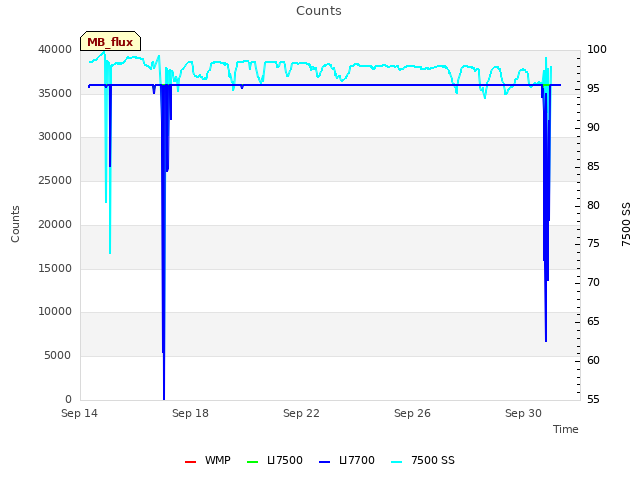
Task: Click the 100 value on right axis
Action: point(597,49)
